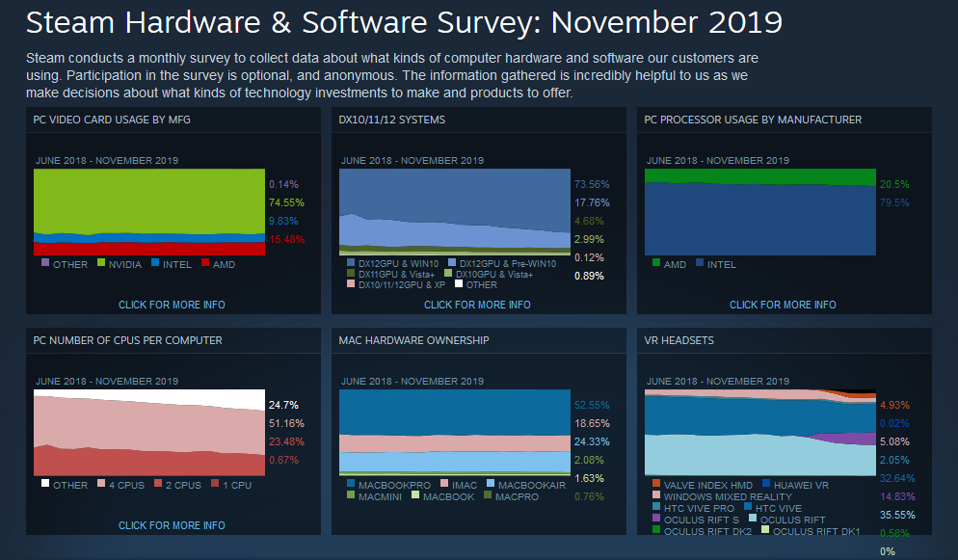Click the 'VR HEADSETS' panel title
The width and height of the screenshot is (958, 560).
pyautogui.click(x=679, y=340)
